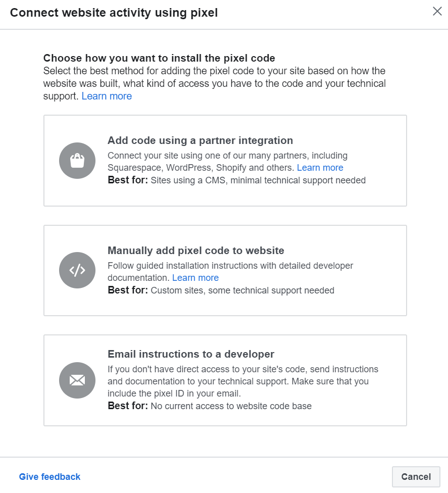The width and height of the screenshot is (448, 493).
Task: Click the code brackets manual install icon
Action: [x=77, y=270]
